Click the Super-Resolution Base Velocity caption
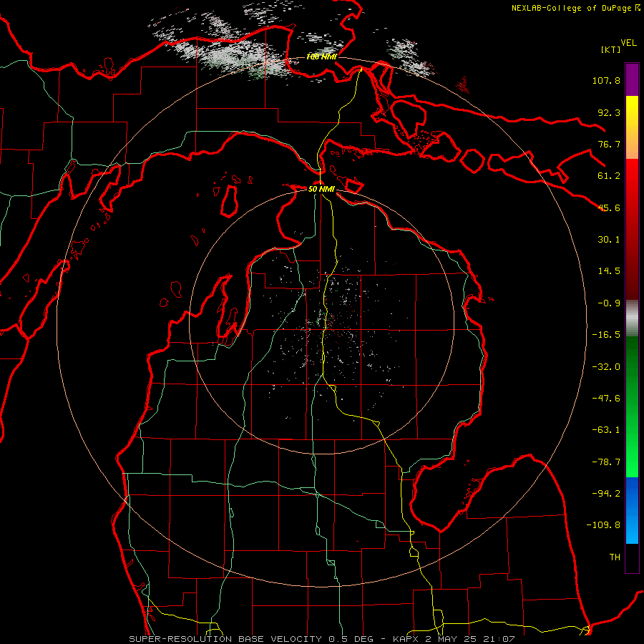This screenshot has height=644, width=644. pos(321,639)
